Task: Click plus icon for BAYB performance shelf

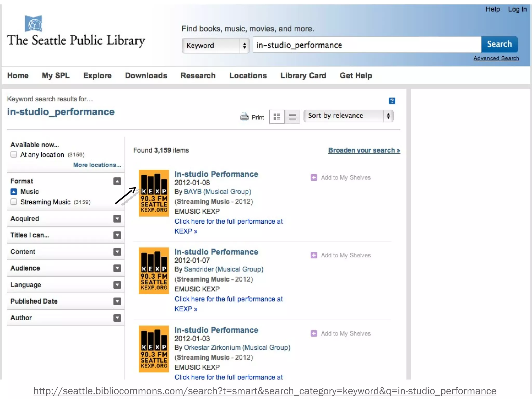Action: coord(314,177)
